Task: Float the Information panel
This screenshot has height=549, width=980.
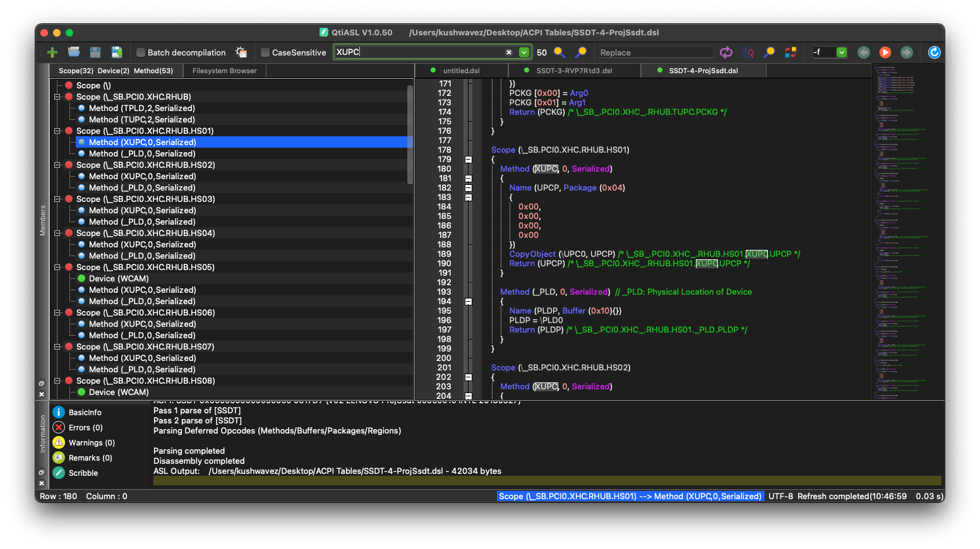Action: (42, 472)
